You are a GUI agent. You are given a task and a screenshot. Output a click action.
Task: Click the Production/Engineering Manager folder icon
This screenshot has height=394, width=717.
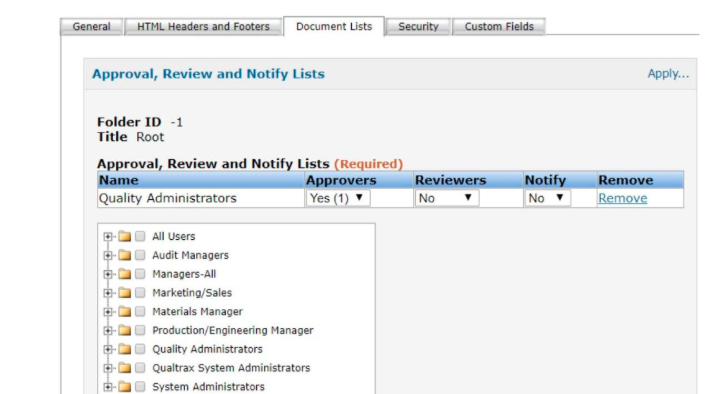coord(124,330)
